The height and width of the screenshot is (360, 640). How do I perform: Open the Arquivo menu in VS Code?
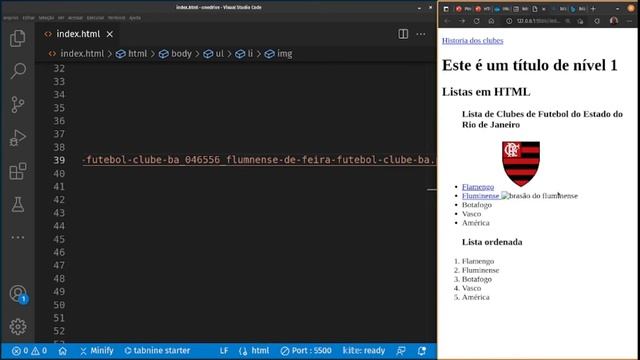[11, 18]
